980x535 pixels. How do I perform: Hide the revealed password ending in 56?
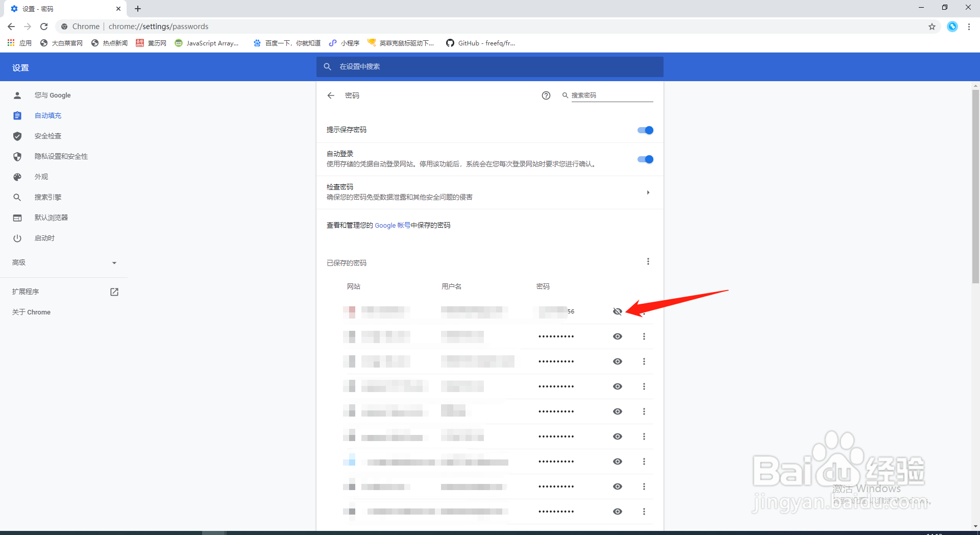point(618,311)
